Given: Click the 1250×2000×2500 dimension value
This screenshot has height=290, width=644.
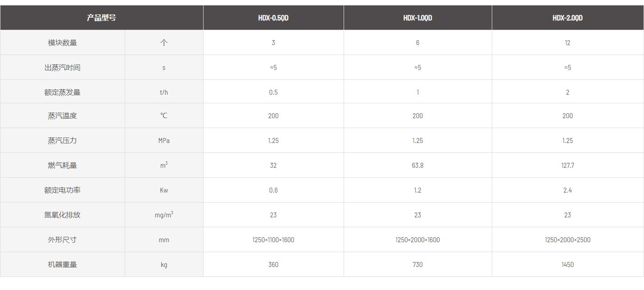Looking at the screenshot, I should click(x=567, y=240).
